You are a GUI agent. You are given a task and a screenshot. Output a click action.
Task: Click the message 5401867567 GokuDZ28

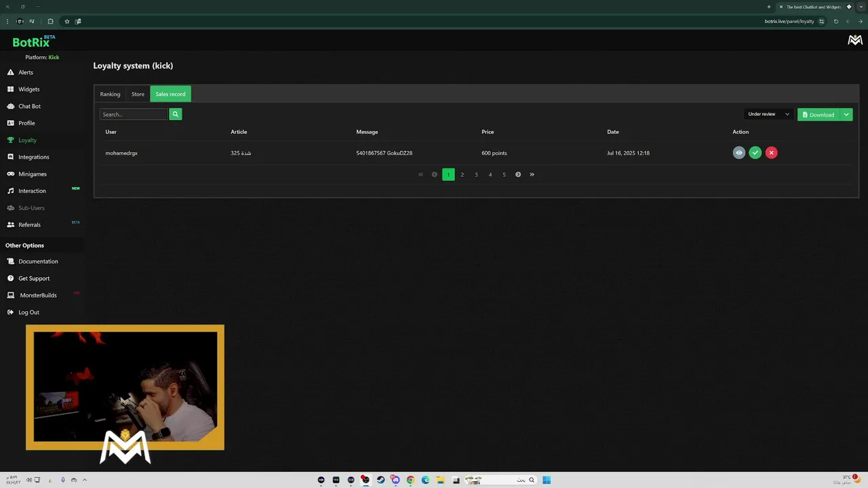click(384, 153)
